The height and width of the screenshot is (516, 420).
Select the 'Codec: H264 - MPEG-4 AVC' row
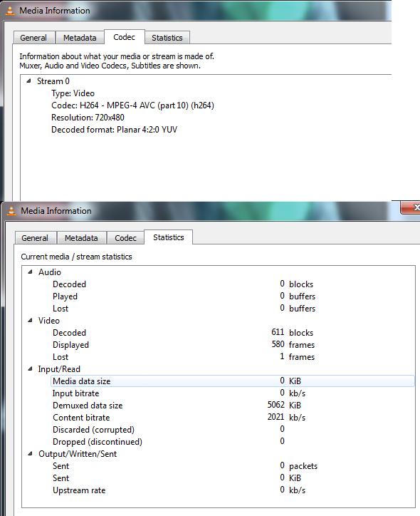[132, 105]
